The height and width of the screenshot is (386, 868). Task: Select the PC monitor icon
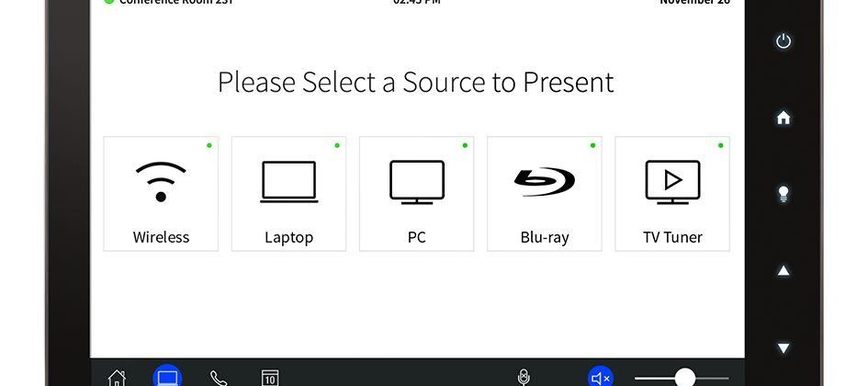pyautogui.click(x=417, y=182)
